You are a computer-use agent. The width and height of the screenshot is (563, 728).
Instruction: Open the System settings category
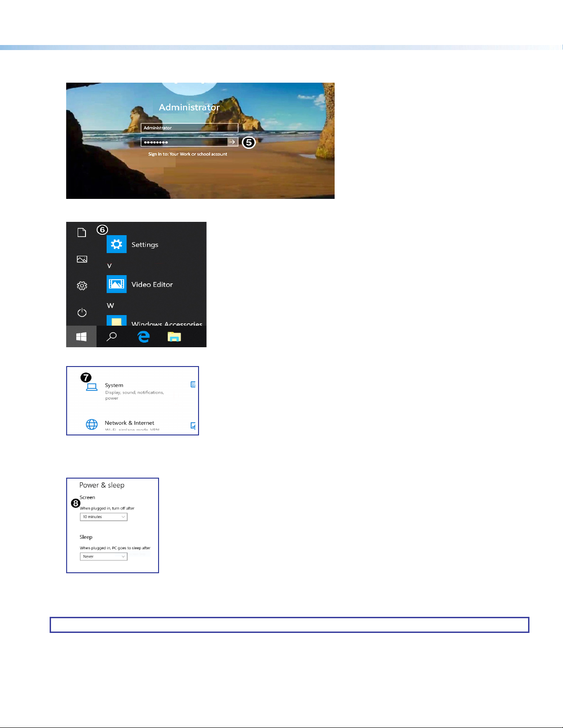tap(114, 386)
